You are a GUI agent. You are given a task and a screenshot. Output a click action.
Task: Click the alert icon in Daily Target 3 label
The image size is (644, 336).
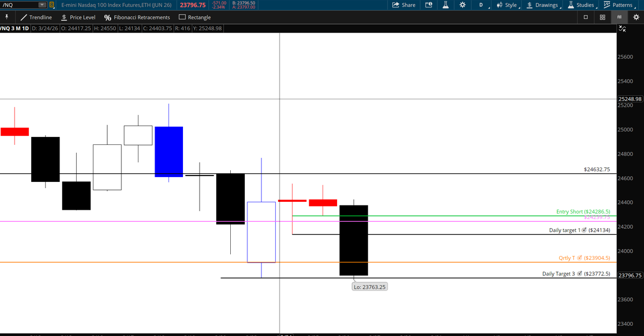579,274
